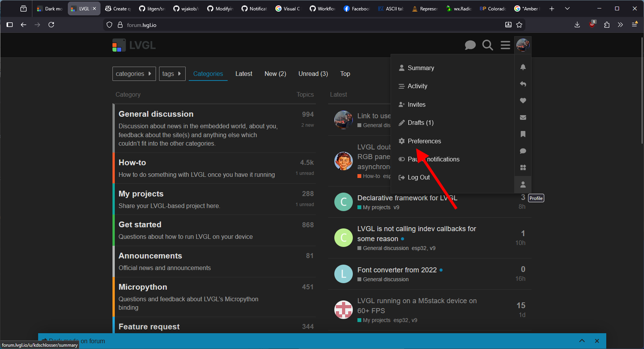Close the blue banner at the bottom
Viewport: 644px width, 349px height.
(x=597, y=341)
